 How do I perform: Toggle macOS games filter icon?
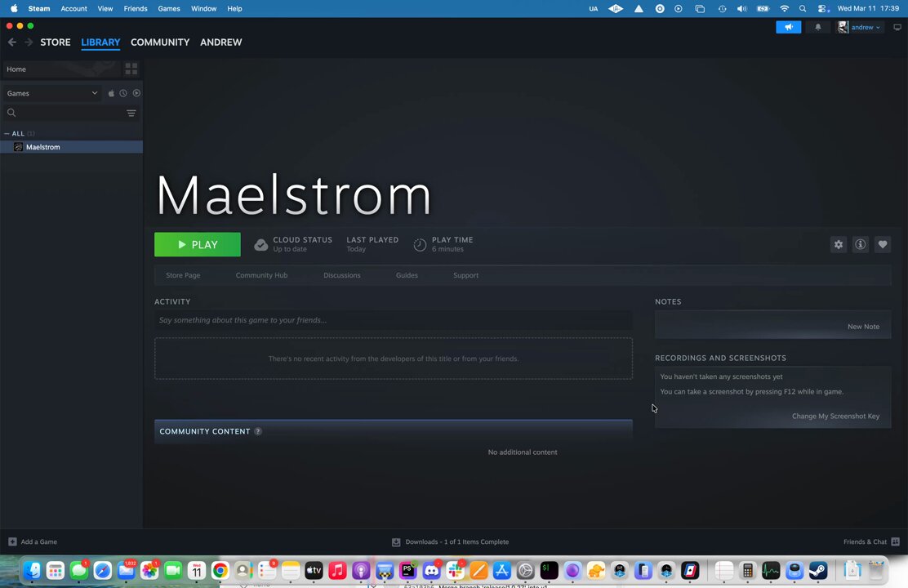tap(111, 93)
